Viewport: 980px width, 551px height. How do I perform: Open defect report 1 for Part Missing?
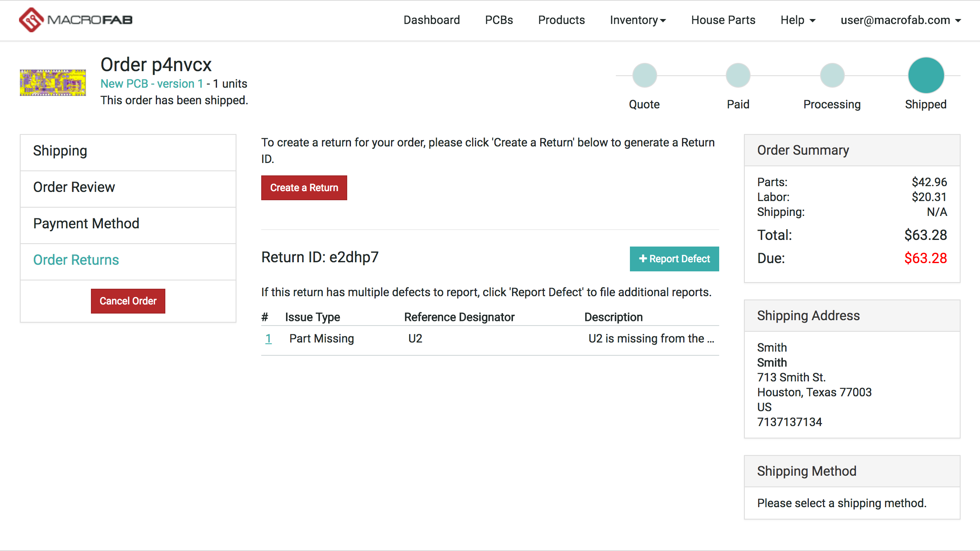coord(268,338)
